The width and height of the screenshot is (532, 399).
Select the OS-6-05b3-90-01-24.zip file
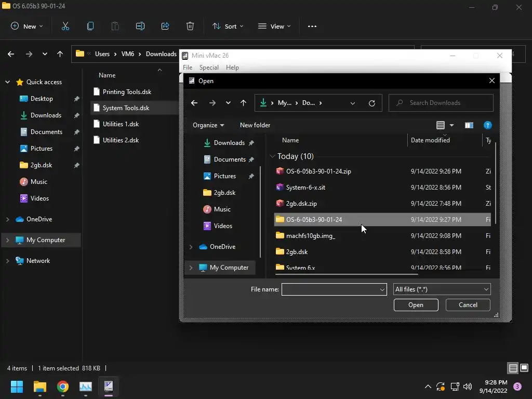[x=382, y=171]
